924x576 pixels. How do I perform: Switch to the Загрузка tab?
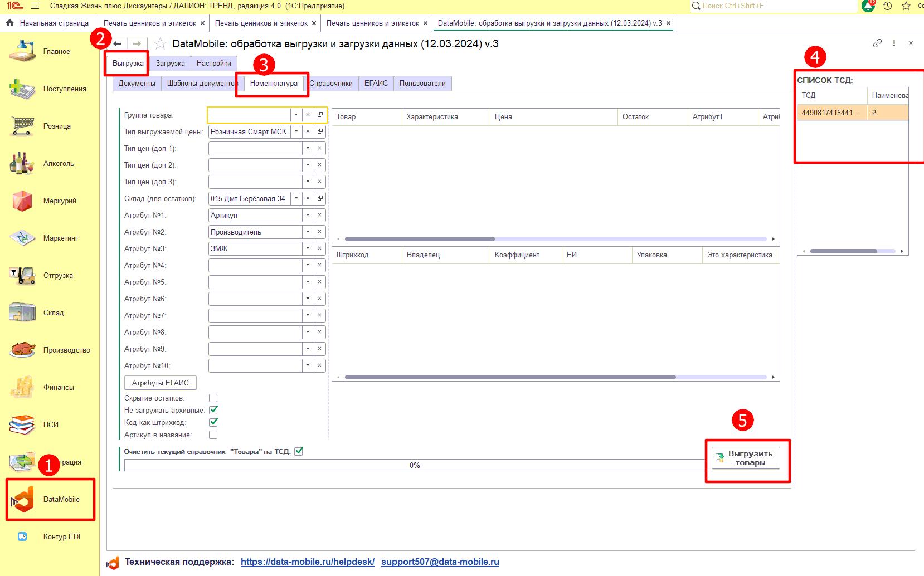point(170,64)
